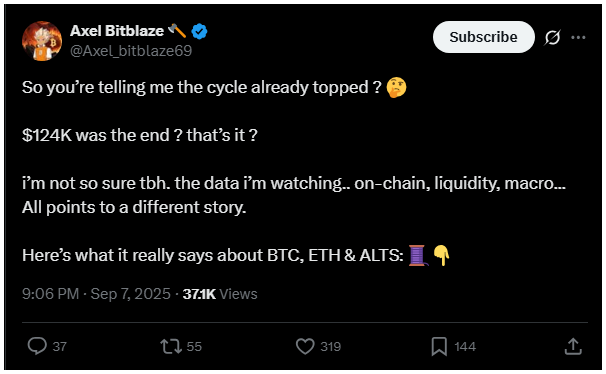
Task: Open the reply comment icon
Action: point(37,346)
